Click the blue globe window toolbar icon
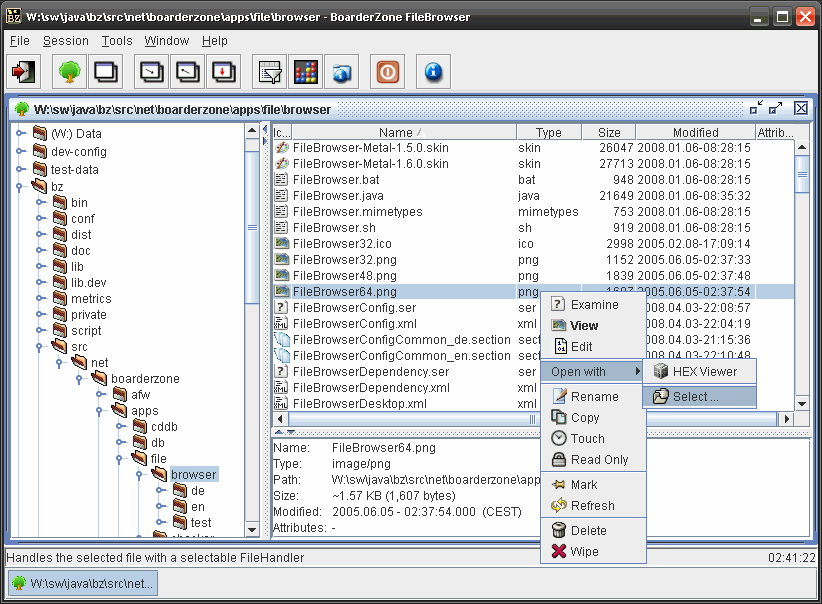 [342, 71]
